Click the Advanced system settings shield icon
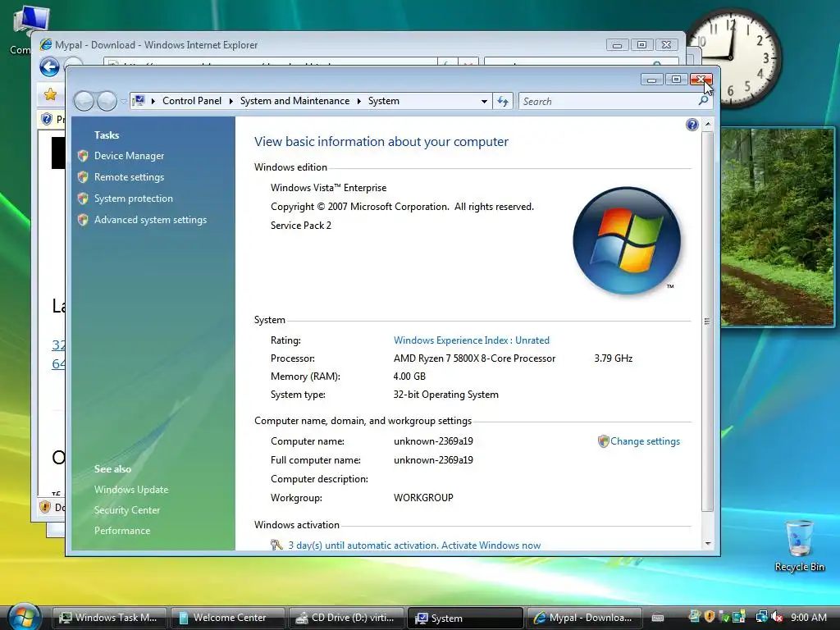The height and width of the screenshot is (630, 840). (x=83, y=220)
